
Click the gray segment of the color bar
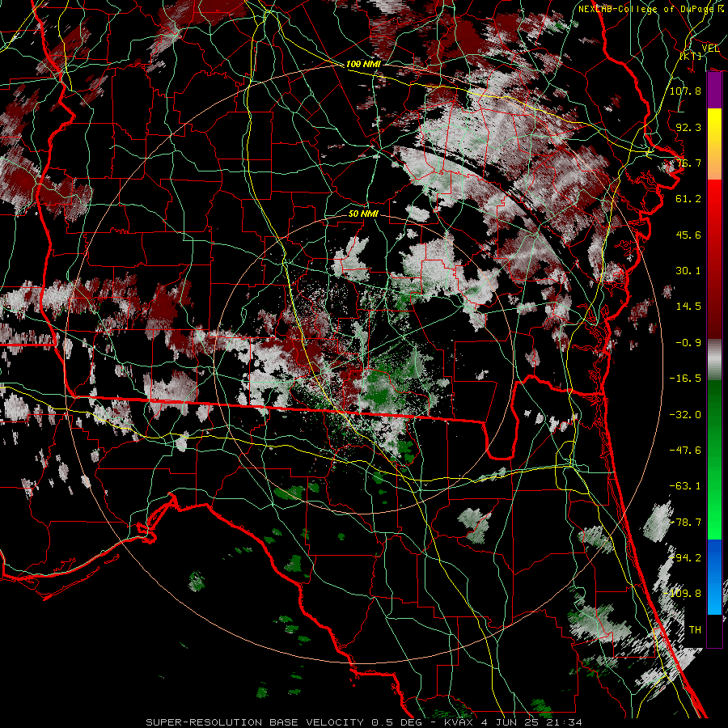pos(714,360)
